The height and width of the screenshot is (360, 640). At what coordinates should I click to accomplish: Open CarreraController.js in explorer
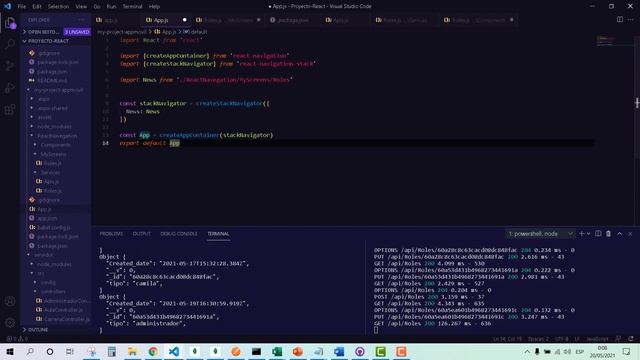point(67,319)
